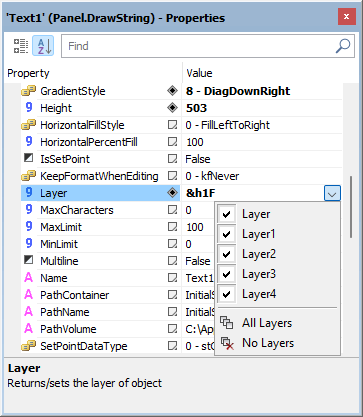Click IsSetPoint default-state marker

pyautogui.click(x=172, y=159)
